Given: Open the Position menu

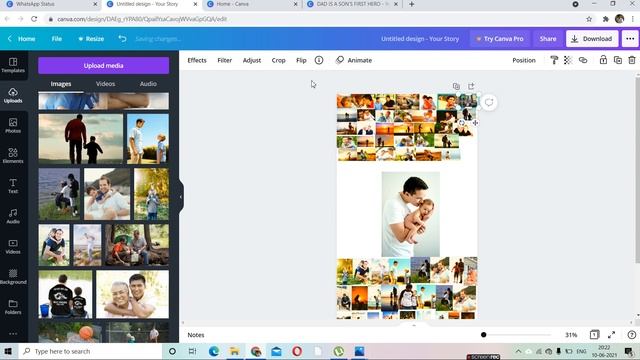Looking at the screenshot, I should (x=524, y=60).
